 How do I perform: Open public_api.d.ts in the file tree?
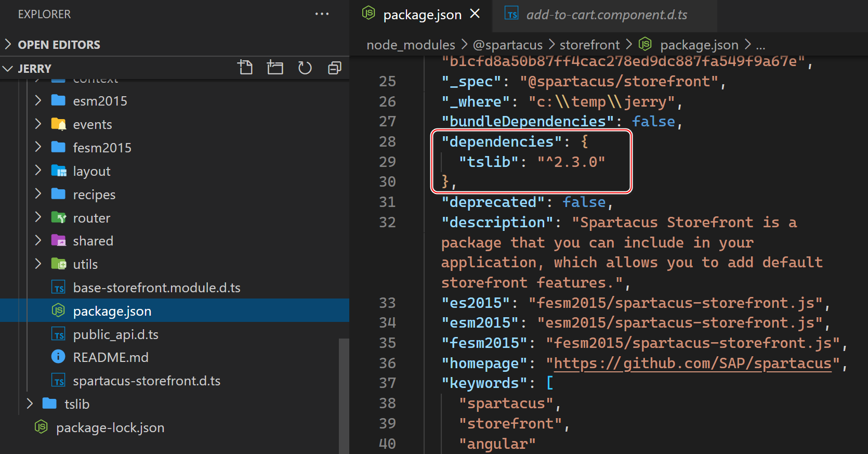[x=116, y=334]
